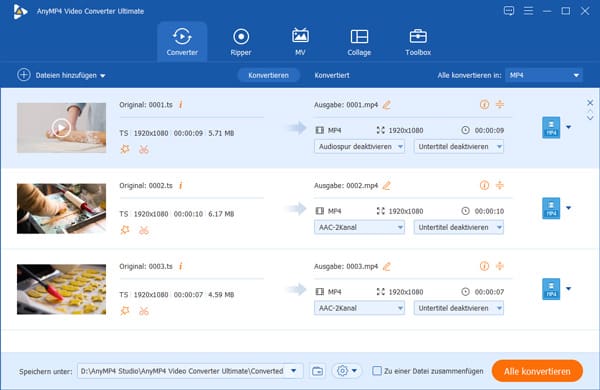600x390 pixels.
Task: Open the MV tab
Action: click(300, 42)
